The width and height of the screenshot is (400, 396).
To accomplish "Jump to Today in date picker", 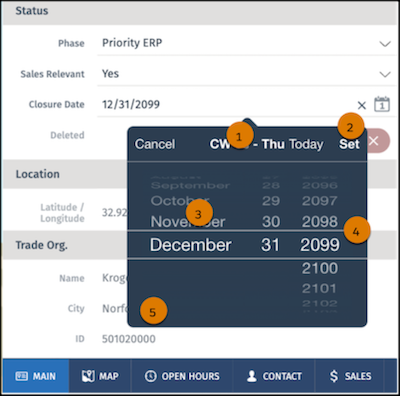I will tap(306, 145).
